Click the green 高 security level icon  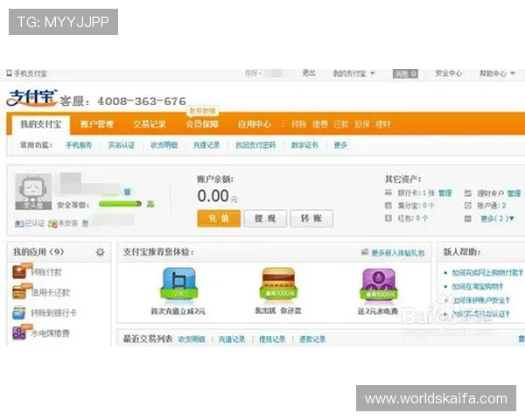coord(150,204)
